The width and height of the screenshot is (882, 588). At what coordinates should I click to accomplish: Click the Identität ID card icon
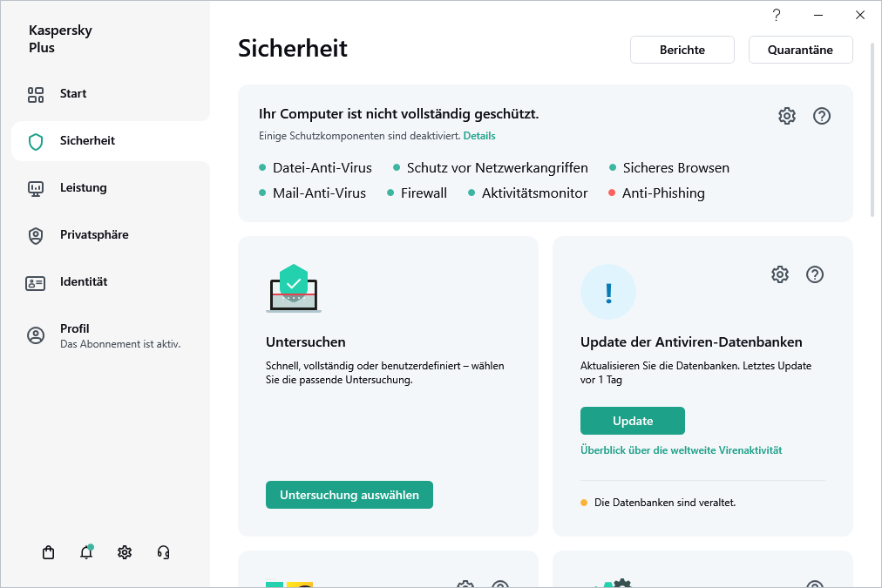coord(35,281)
